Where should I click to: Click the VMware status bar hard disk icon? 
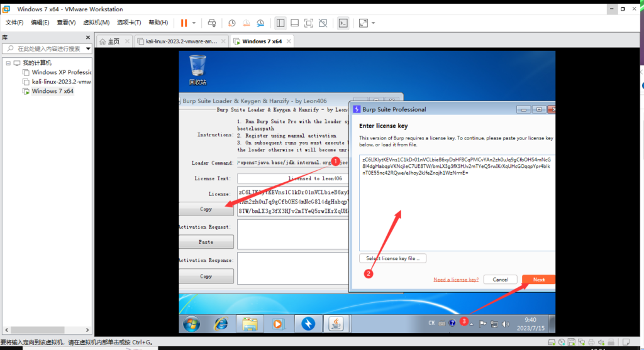pyautogui.click(x=552, y=342)
